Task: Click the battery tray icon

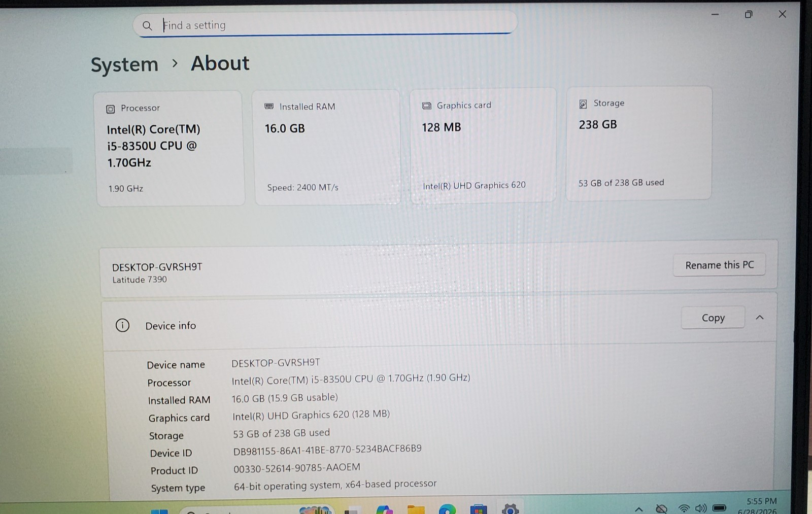Action: (x=719, y=508)
